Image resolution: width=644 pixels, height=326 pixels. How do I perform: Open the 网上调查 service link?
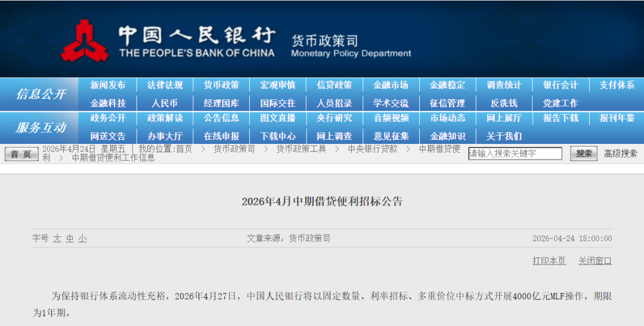coord(335,136)
